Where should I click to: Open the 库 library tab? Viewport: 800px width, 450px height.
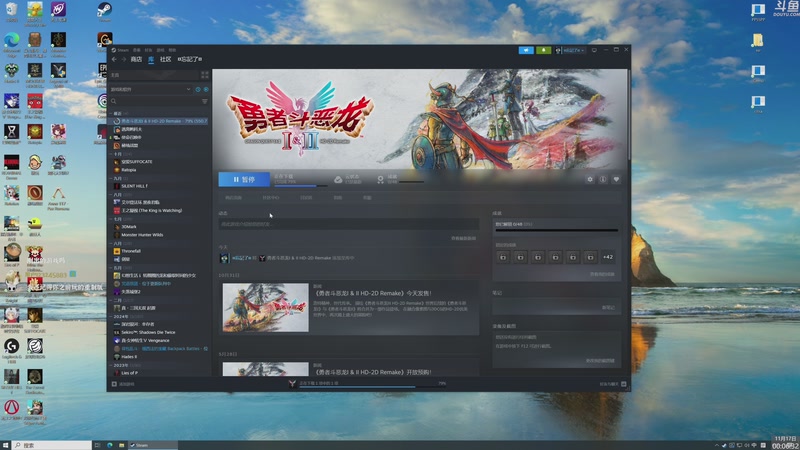coord(151,60)
